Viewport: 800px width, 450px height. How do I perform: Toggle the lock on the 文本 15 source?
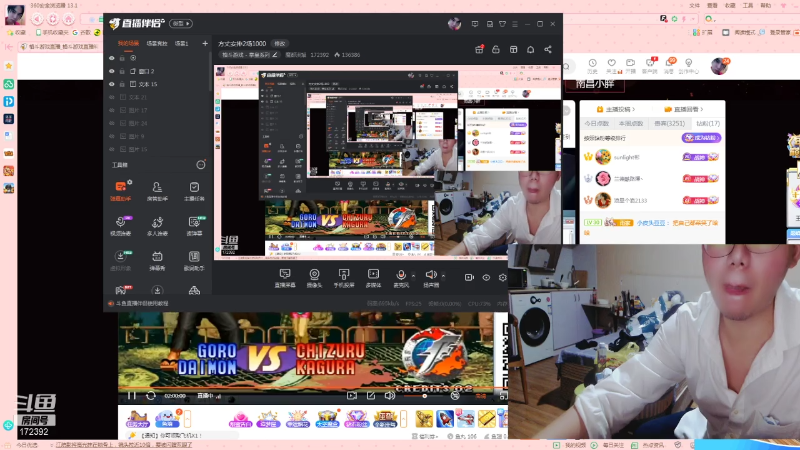tap(122, 84)
